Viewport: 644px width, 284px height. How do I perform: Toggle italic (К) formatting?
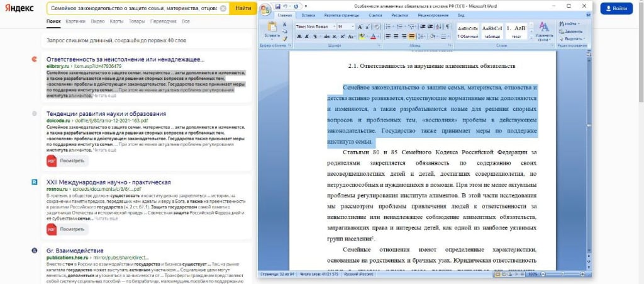coord(307,37)
